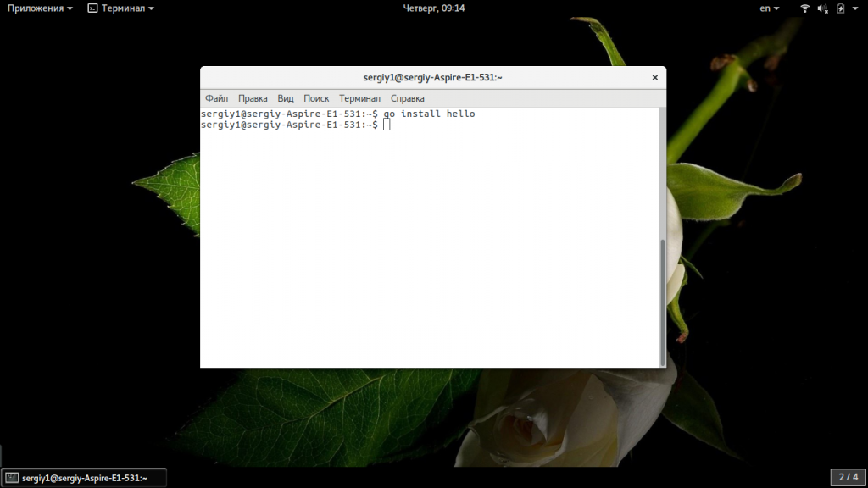Image resolution: width=868 pixels, height=488 pixels.
Task: Click the terminal icon in top panel
Action: (92, 8)
